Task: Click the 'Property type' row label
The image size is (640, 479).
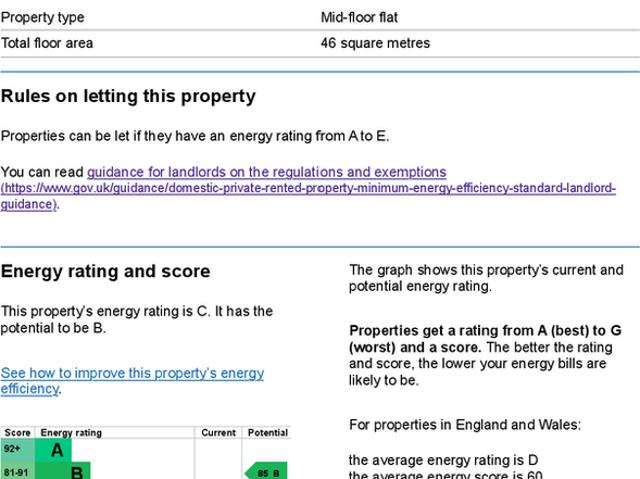Action: click(x=42, y=18)
